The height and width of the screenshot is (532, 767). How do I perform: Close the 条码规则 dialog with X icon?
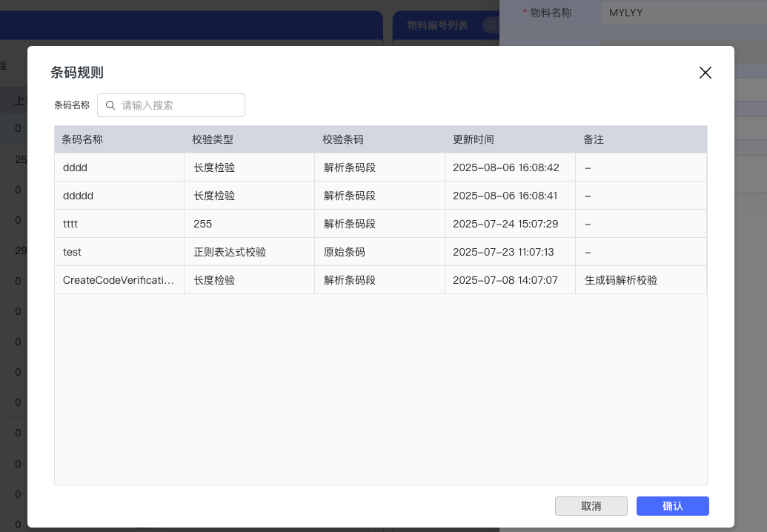(x=705, y=73)
